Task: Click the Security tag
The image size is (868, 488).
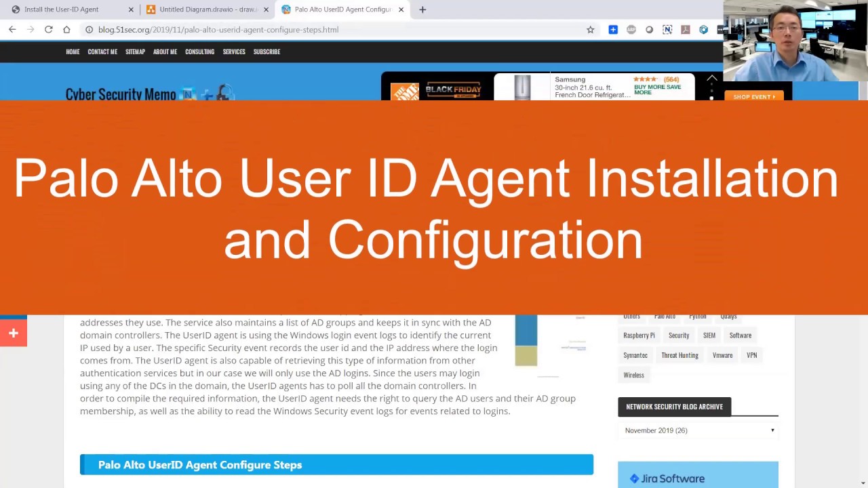Action: [679, 335]
